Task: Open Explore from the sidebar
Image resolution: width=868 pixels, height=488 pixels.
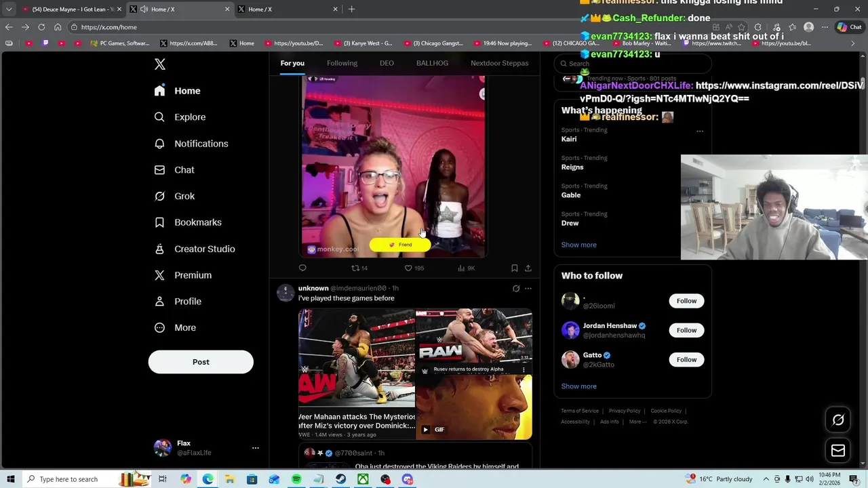Action: point(180,117)
